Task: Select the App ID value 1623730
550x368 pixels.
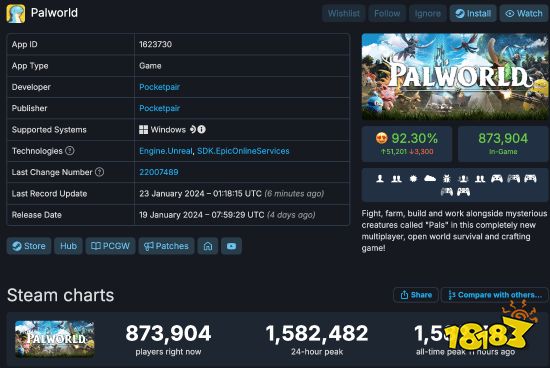Action: [155, 44]
